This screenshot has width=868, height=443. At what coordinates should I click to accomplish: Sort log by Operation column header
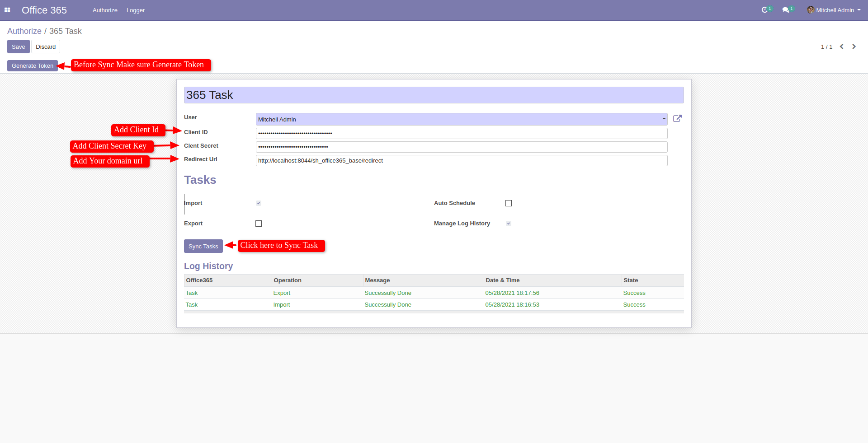pos(317,280)
